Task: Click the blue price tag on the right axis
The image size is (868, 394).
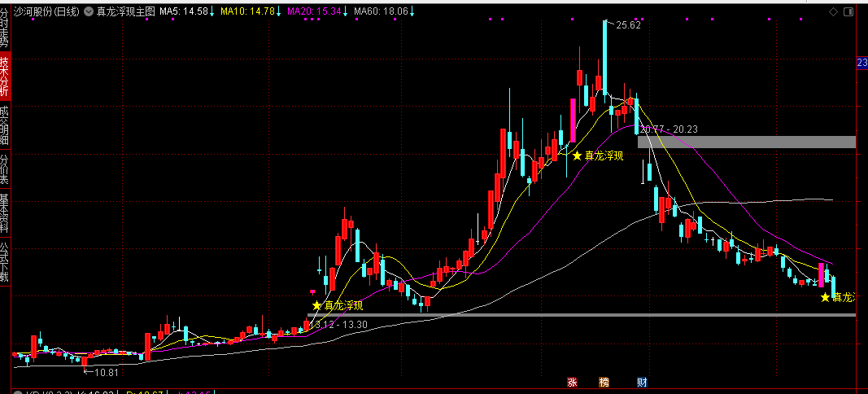Action: click(862, 63)
